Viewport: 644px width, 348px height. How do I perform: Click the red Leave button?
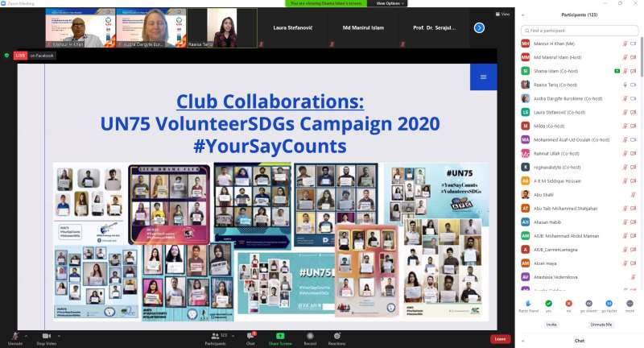[x=500, y=339]
